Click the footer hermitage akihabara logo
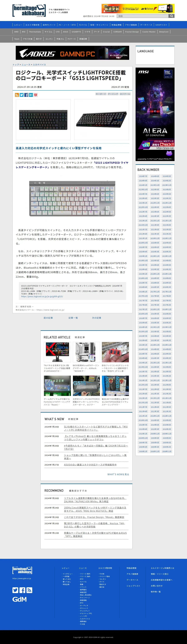Viewport: 187px width, 644px height. [x=22, y=570]
